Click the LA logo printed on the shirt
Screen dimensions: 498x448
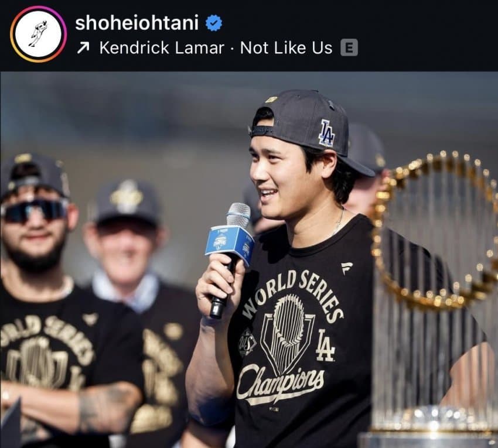click(x=325, y=346)
